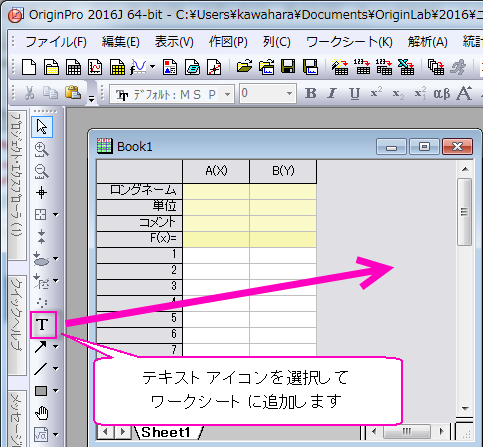
Task: Toggle Underline text formatting
Action: point(354,94)
